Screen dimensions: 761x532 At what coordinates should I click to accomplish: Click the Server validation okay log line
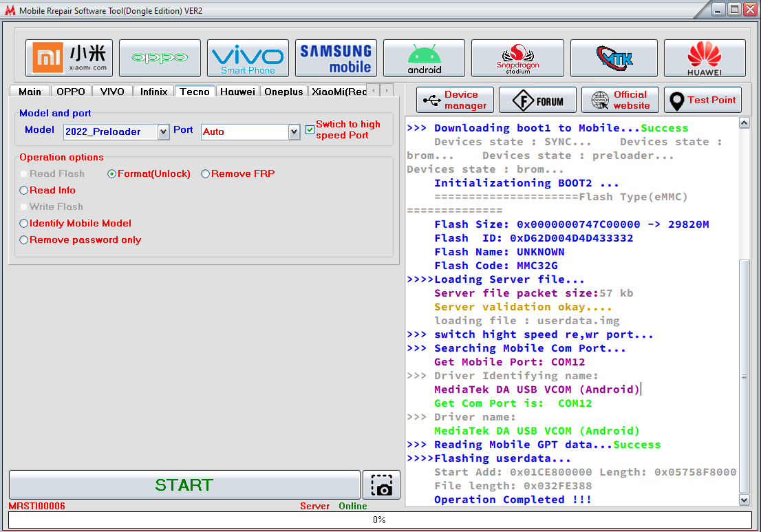coord(523,307)
